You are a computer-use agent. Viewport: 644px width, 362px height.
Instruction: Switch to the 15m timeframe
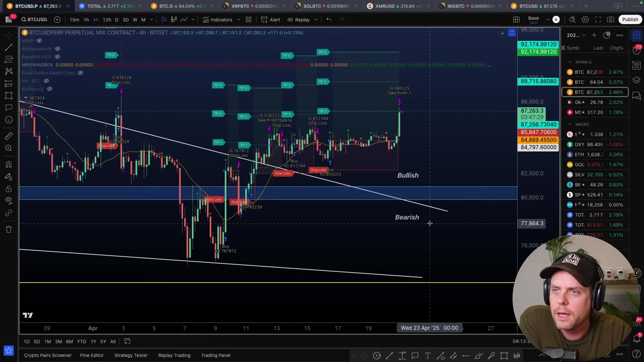point(74,20)
